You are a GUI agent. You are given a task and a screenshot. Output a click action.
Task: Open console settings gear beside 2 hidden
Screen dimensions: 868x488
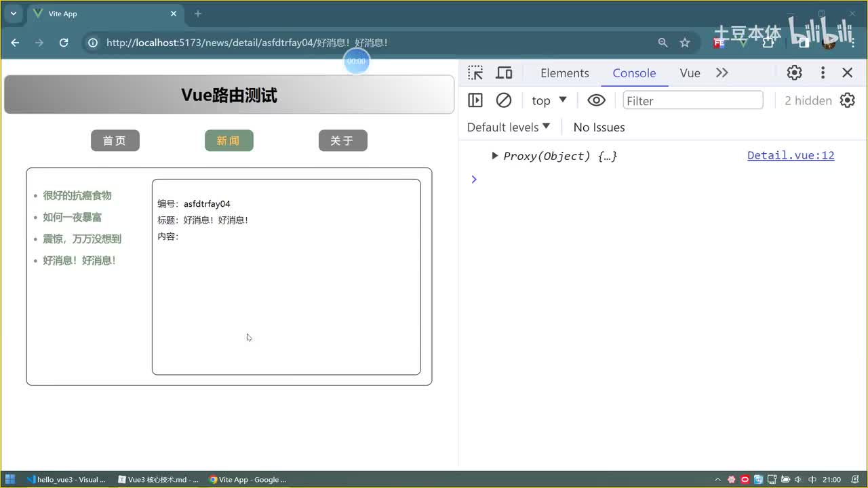pyautogui.click(x=848, y=100)
